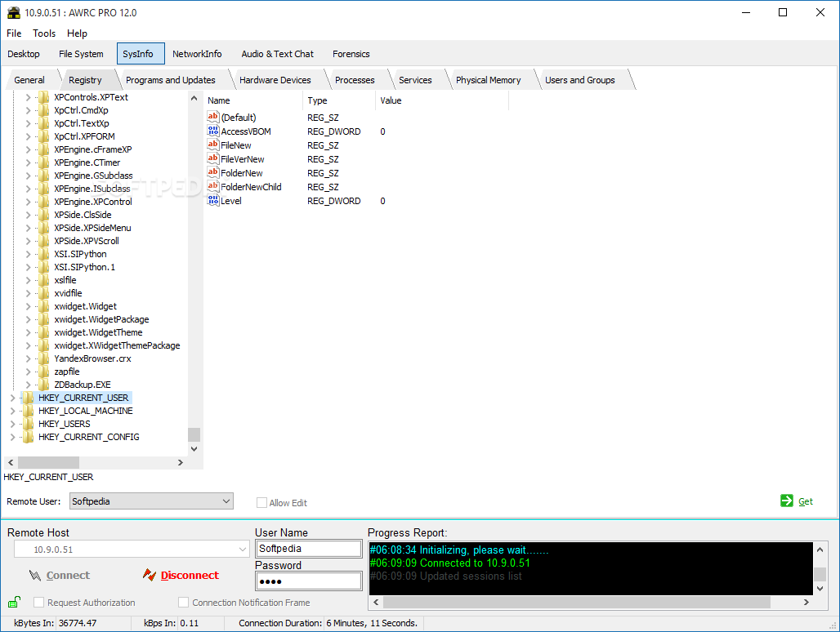This screenshot has height=632, width=840.
Task: Expand the HKEY_CURRENT_CONFIG tree node
Action: coord(12,437)
